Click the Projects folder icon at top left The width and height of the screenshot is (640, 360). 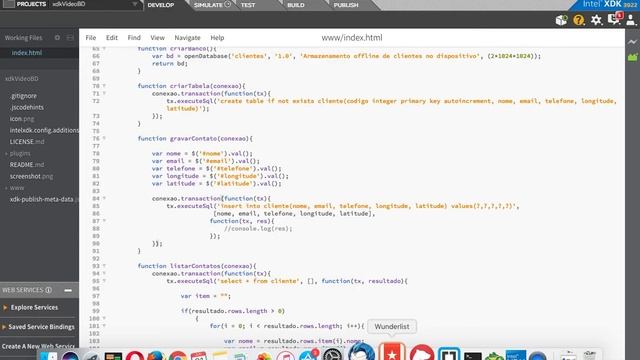[x=9, y=4]
